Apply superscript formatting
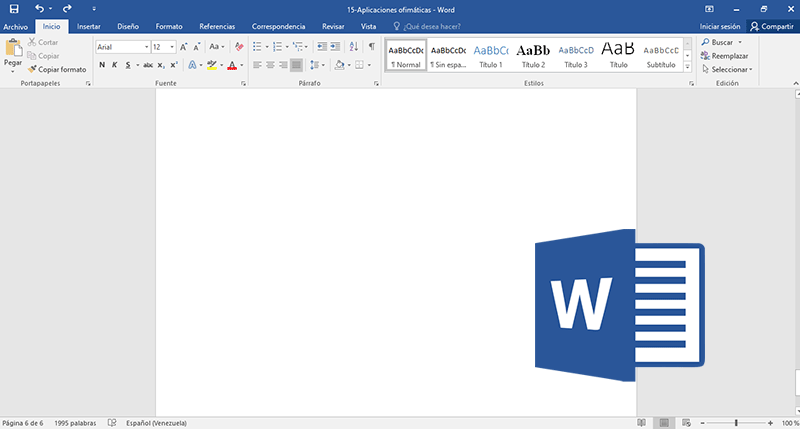The width and height of the screenshot is (800, 429). [174, 65]
